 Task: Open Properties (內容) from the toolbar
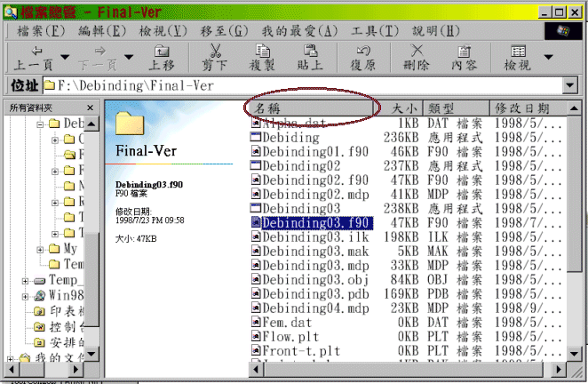coord(464,58)
